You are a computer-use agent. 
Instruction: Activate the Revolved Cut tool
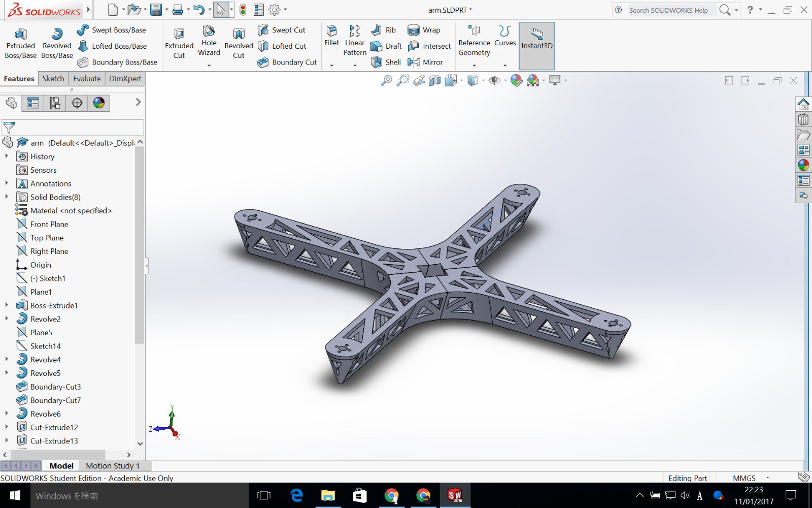[x=239, y=44]
